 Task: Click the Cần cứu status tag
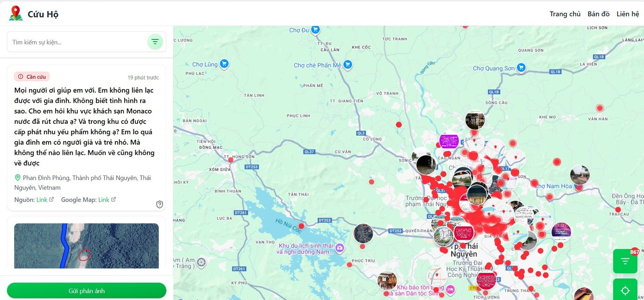point(32,77)
